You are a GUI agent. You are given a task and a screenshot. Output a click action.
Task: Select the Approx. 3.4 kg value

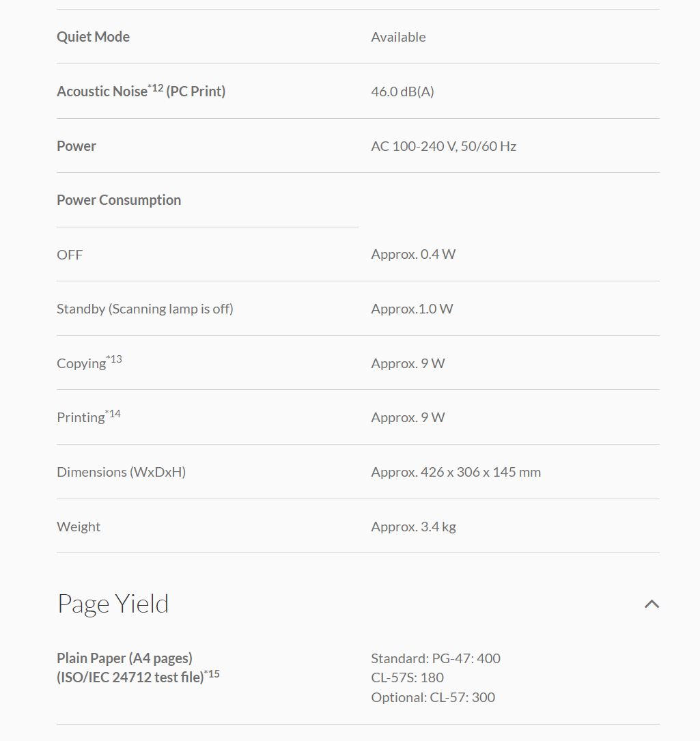point(413,527)
